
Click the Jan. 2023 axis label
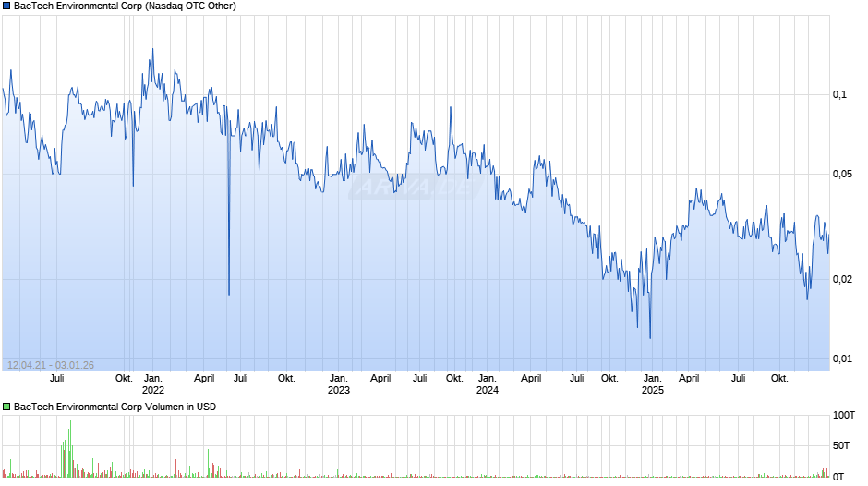coord(339,384)
